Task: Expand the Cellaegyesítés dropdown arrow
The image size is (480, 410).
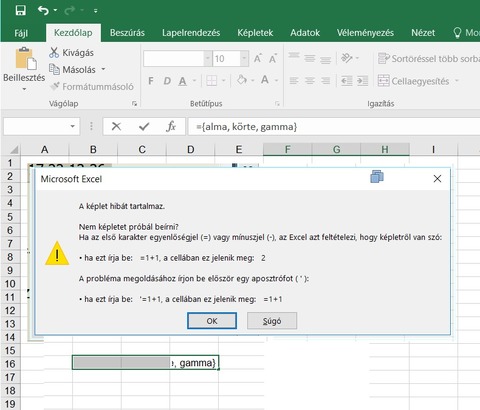Action: point(457,81)
